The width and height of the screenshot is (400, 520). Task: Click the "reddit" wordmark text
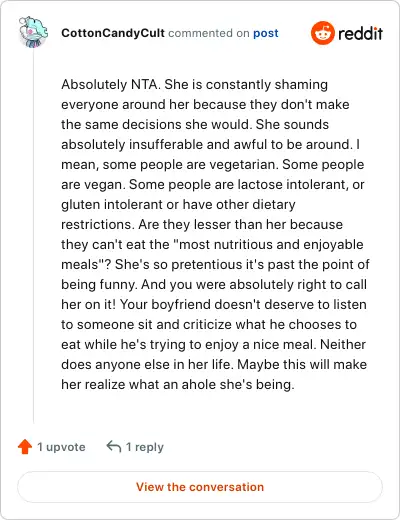(x=360, y=33)
